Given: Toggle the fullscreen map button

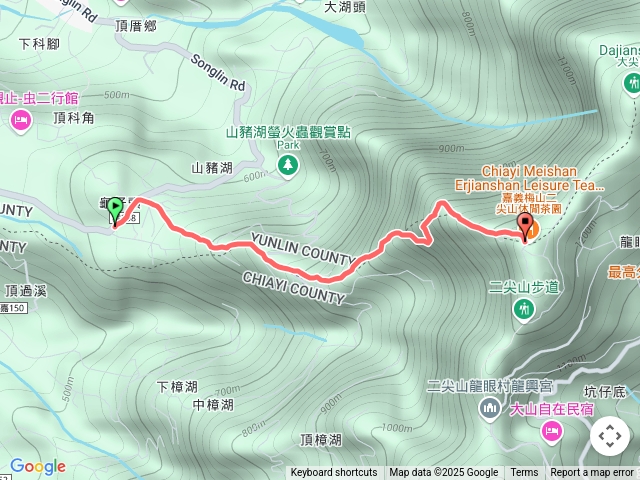Looking at the screenshot, I should click(x=610, y=436).
